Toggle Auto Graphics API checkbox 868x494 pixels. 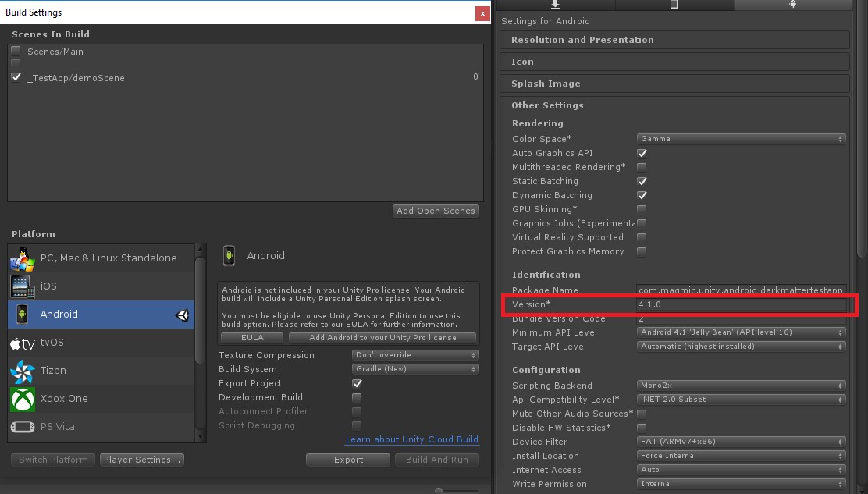[642, 153]
